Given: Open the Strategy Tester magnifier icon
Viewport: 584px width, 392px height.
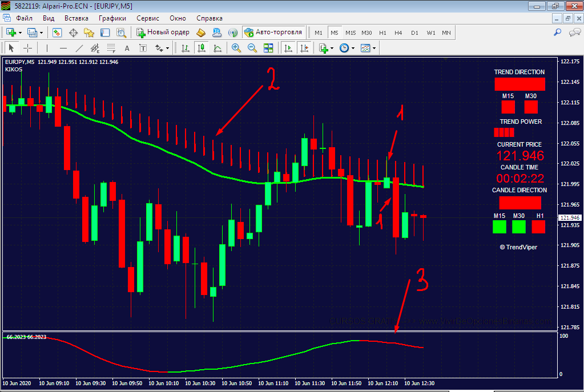Looking at the screenshot, I should [x=121, y=33].
